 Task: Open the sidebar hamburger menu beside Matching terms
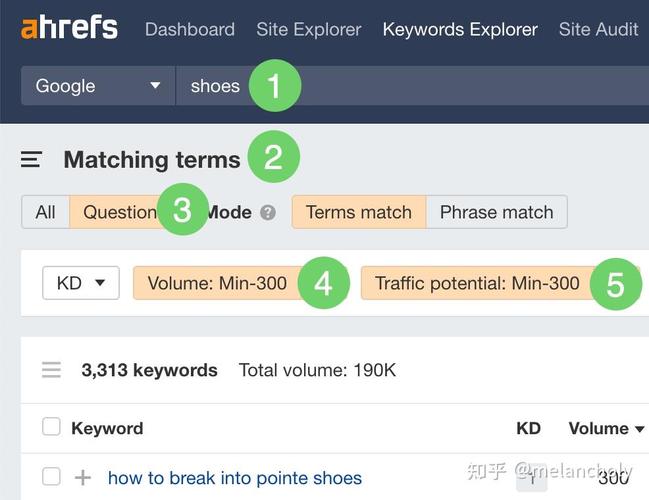click(31, 159)
